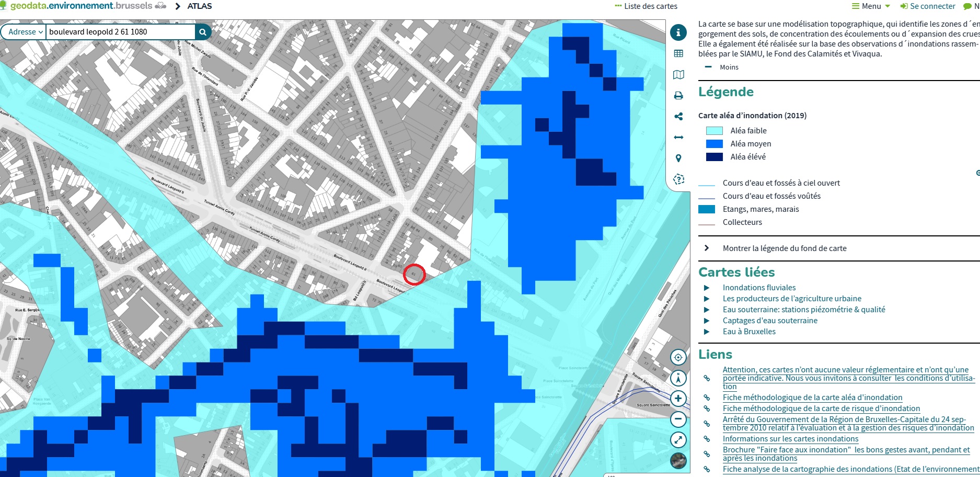
Task: Open the attribute table icon
Action: click(678, 53)
